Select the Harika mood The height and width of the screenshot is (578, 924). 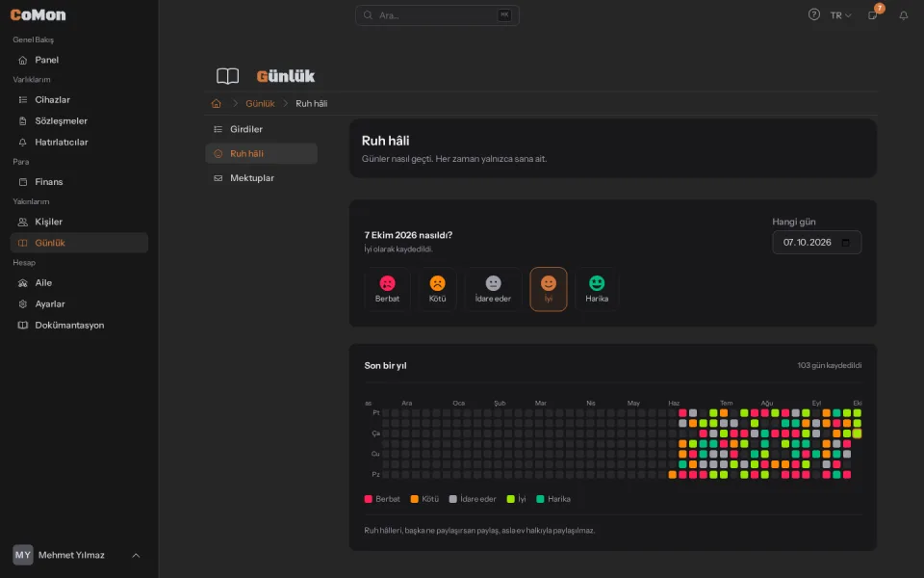[x=597, y=289]
